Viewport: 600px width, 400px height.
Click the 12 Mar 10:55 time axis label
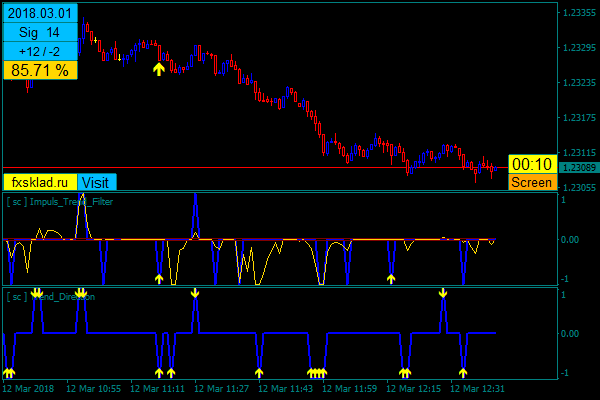click(x=94, y=389)
